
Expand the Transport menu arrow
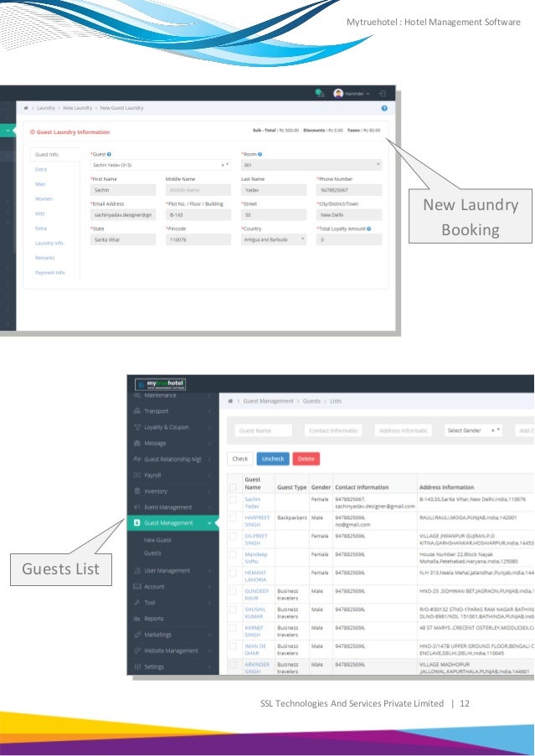point(209,411)
